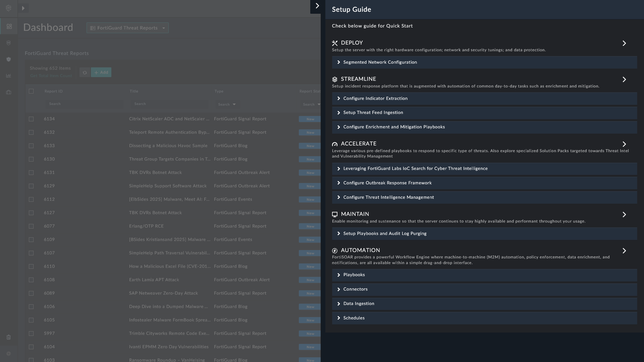Click the DEPLOY tools icon
Screen dimensions: 644x362
click(335, 43)
